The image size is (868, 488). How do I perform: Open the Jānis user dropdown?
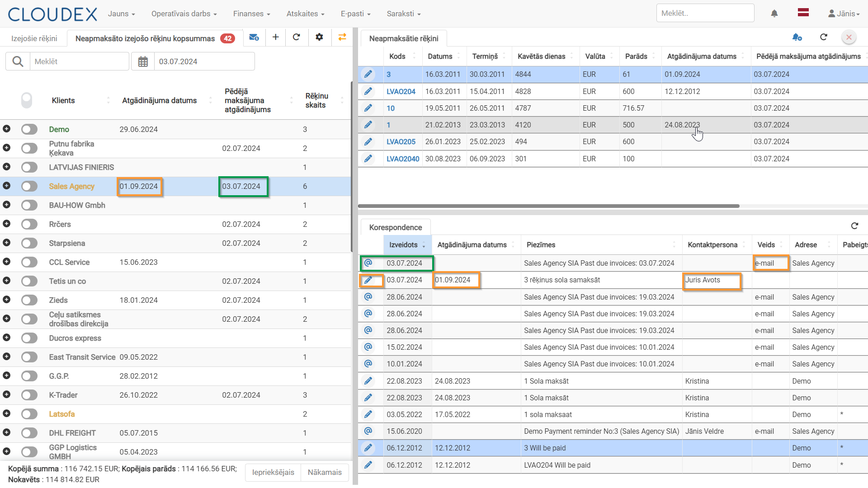pyautogui.click(x=844, y=14)
